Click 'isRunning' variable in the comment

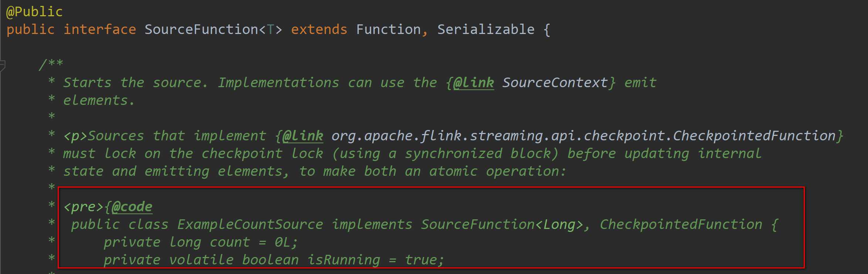(344, 260)
